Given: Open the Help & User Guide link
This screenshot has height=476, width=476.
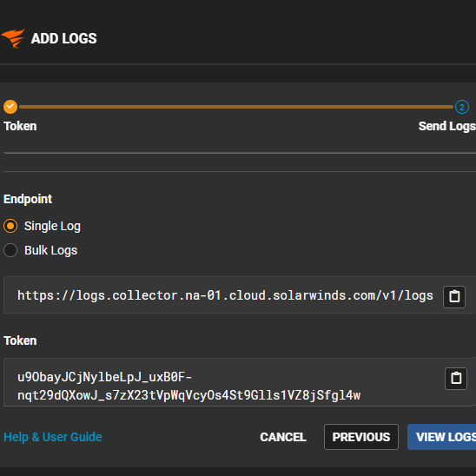Looking at the screenshot, I should pos(53,437).
